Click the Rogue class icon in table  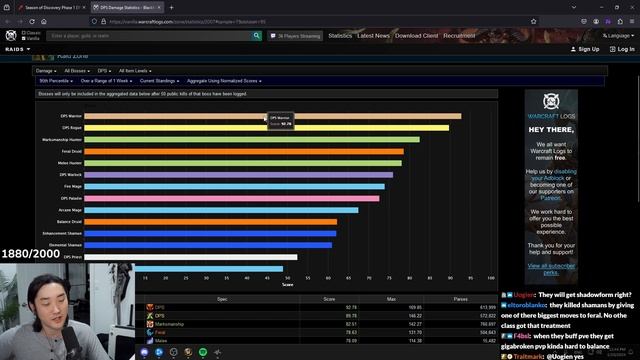coord(150,316)
